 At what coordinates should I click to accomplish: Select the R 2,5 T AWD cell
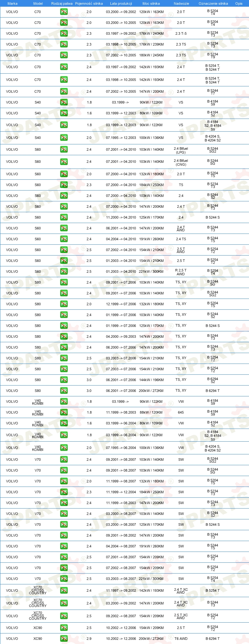click(181, 272)
